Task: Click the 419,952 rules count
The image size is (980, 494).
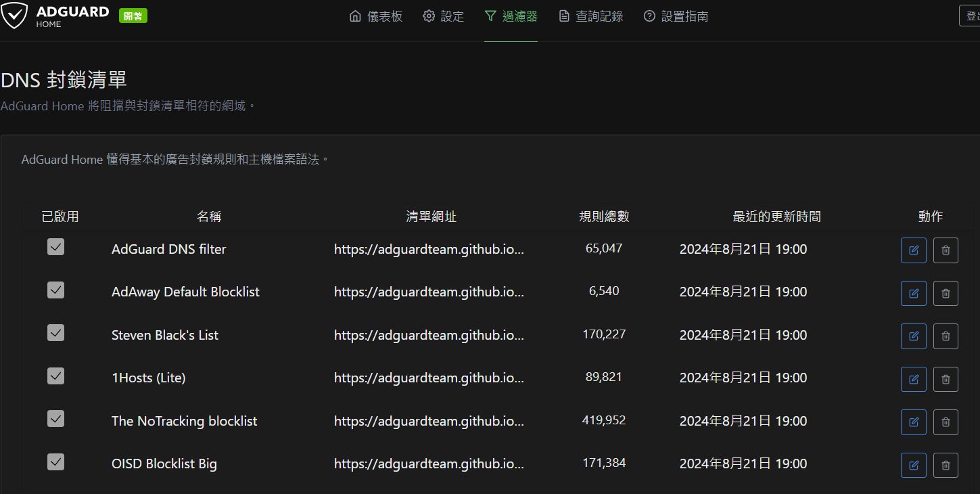Action: [604, 420]
